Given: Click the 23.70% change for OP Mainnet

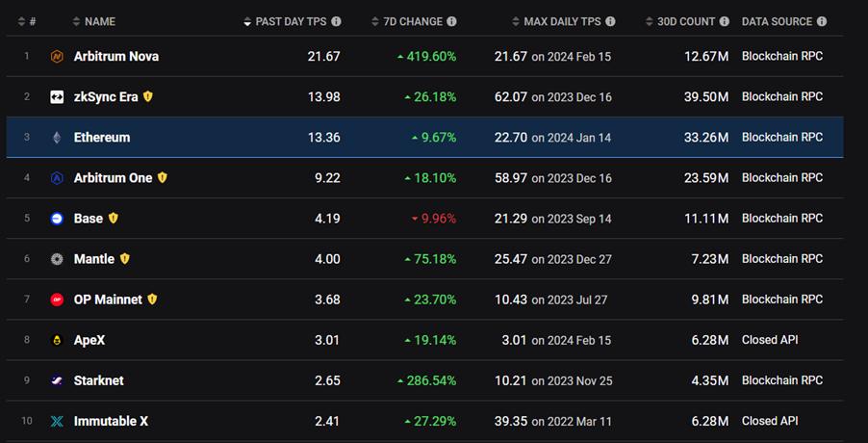Looking at the screenshot, I should (x=431, y=300).
